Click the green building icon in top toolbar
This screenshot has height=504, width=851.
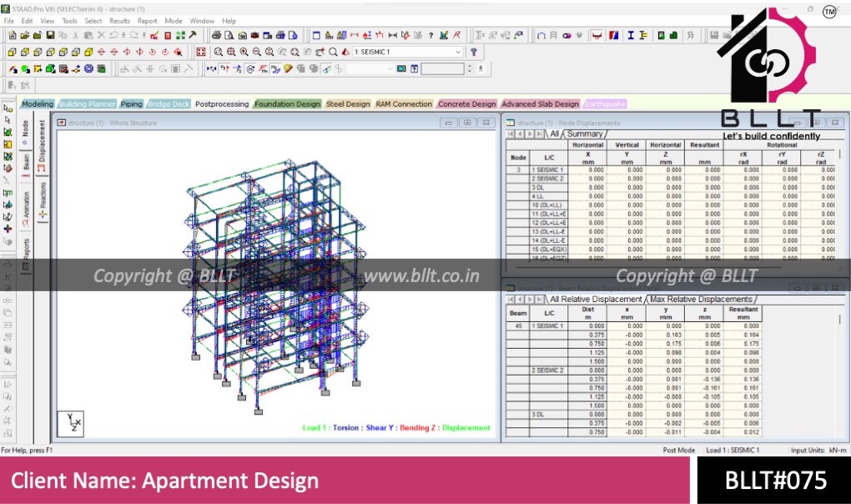click(x=673, y=35)
